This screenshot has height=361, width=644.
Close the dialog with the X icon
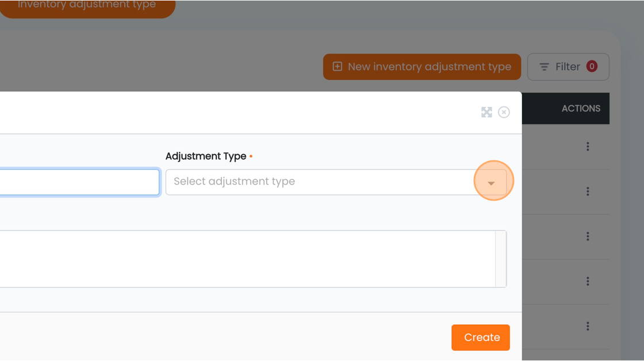pyautogui.click(x=504, y=112)
